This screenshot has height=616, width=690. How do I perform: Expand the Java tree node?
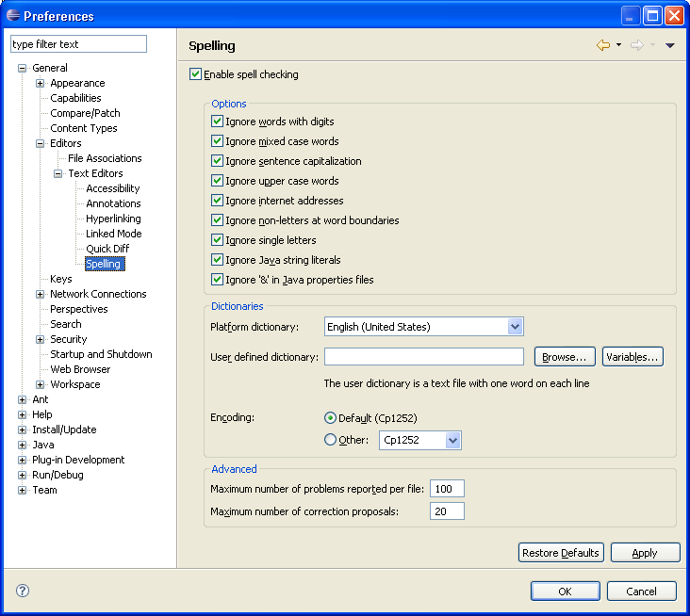tap(22, 445)
